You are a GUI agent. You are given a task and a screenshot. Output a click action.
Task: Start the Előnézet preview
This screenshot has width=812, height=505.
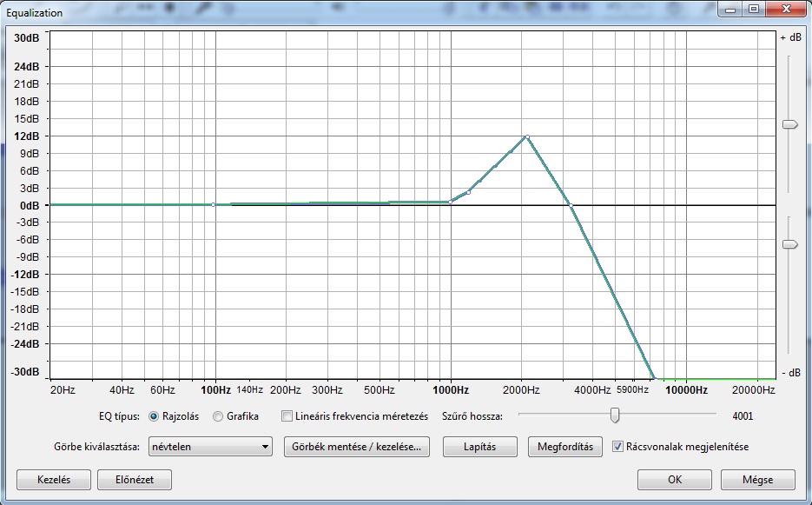pyautogui.click(x=133, y=480)
